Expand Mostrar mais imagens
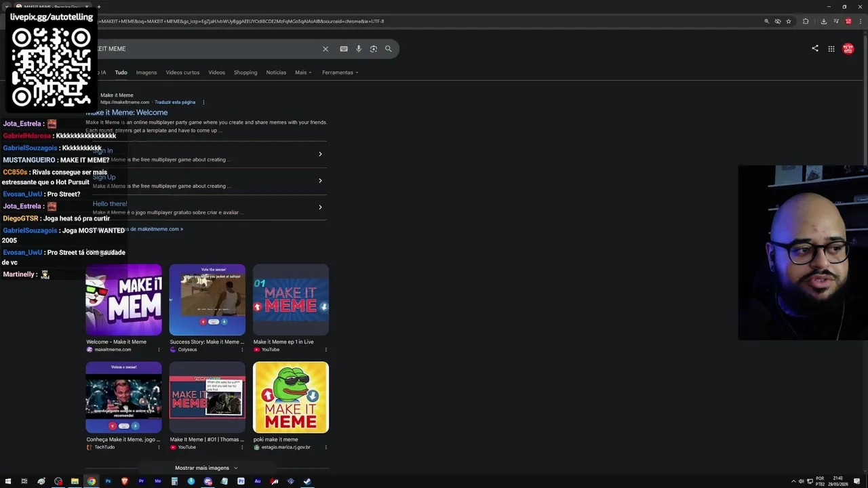The width and height of the screenshot is (868, 488). 206,468
